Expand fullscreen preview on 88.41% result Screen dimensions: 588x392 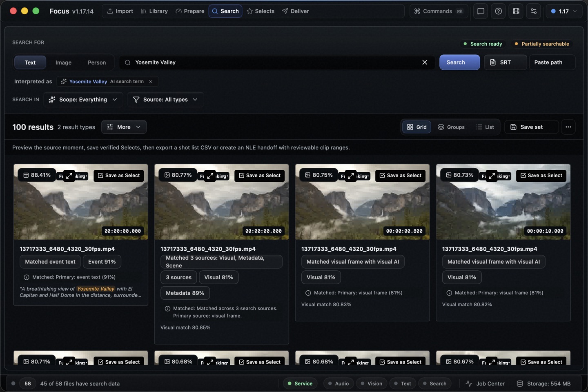pos(69,176)
